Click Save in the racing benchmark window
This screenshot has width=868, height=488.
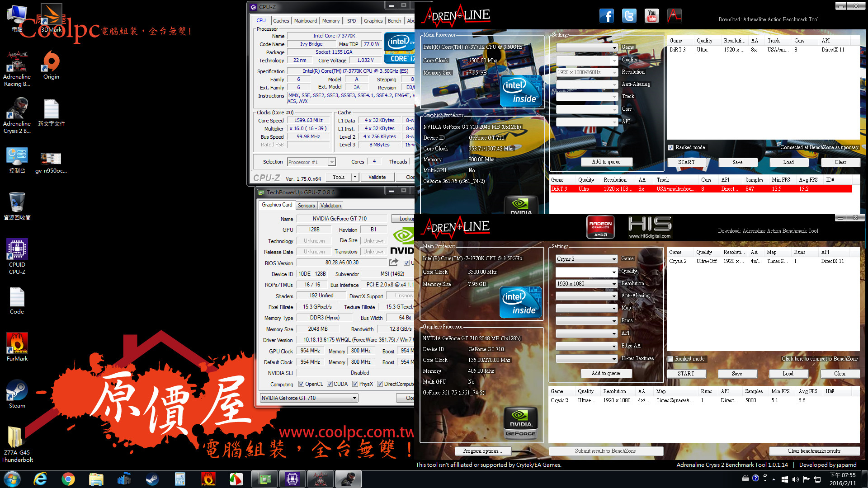[x=737, y=162]
